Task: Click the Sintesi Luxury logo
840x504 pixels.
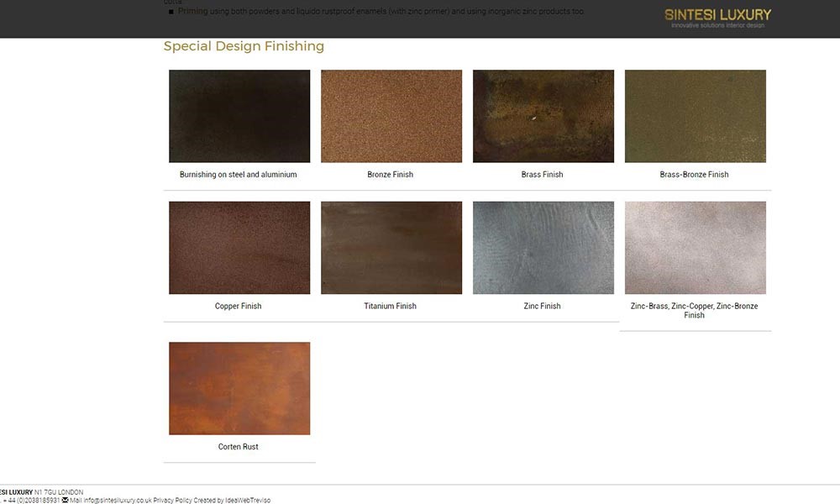Action: (x=717, y=18)
